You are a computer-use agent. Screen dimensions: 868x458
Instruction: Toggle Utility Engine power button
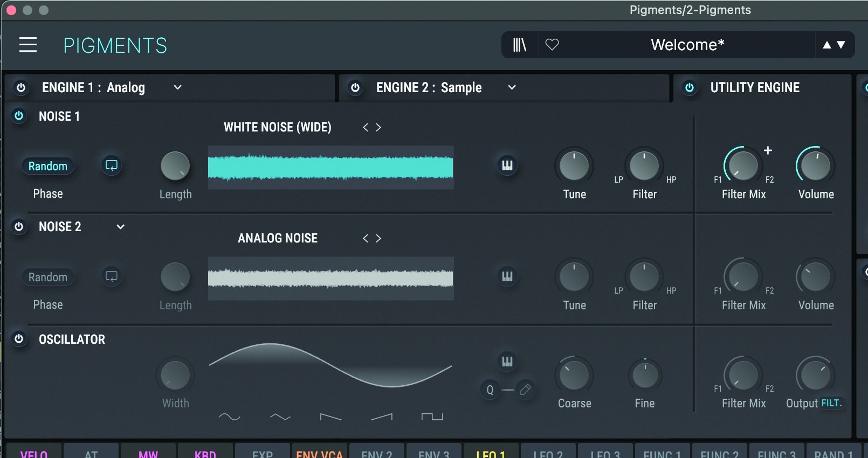coord(690,87)
